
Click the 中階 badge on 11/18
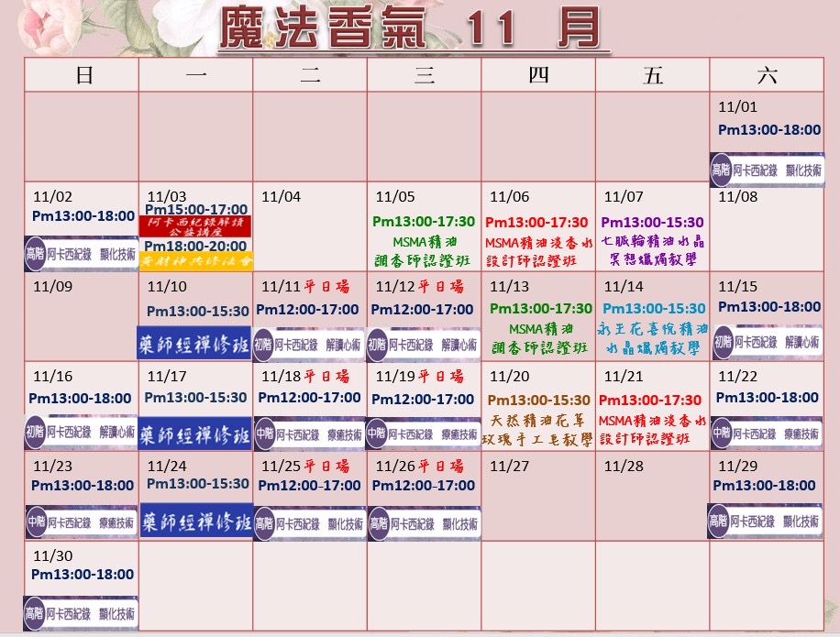(x=264, y=434)
